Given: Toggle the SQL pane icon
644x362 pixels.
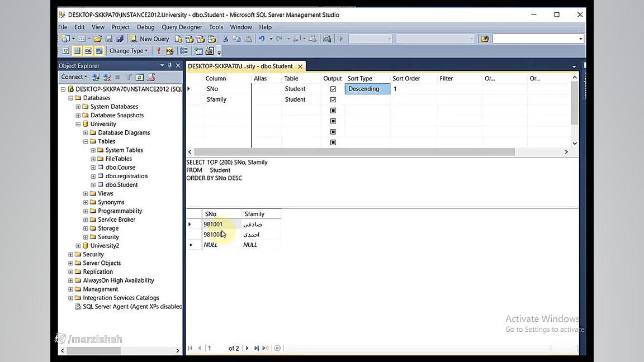Looking at the screenshot, I should coord(88,51).
